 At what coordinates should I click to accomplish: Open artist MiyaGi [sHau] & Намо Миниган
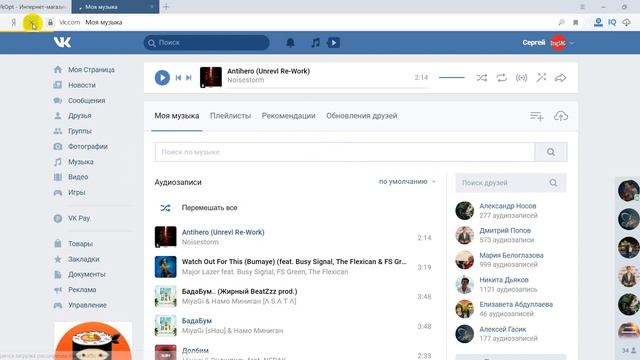click(x=232, y=331)
